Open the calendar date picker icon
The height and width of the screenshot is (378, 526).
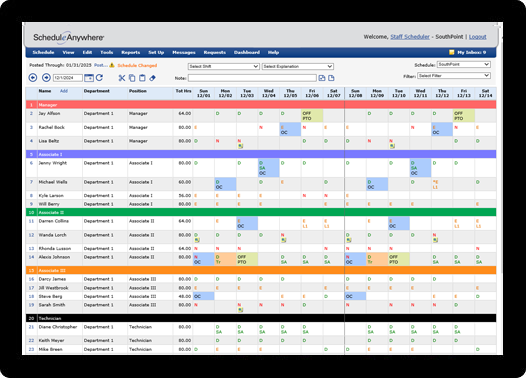coord(89,78)
